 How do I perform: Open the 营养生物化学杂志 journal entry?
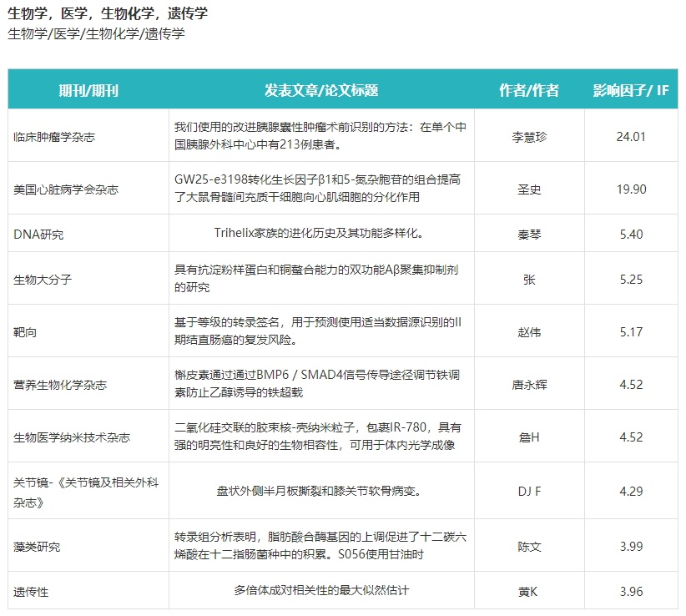click(x=60, y=386)
